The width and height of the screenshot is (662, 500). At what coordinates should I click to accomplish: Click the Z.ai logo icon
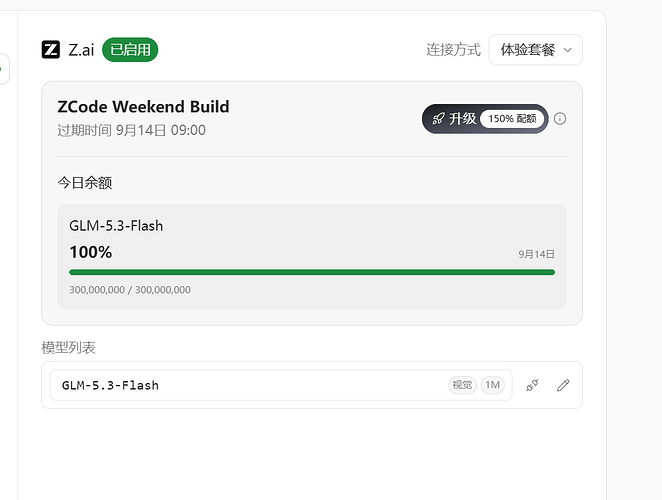51,49
